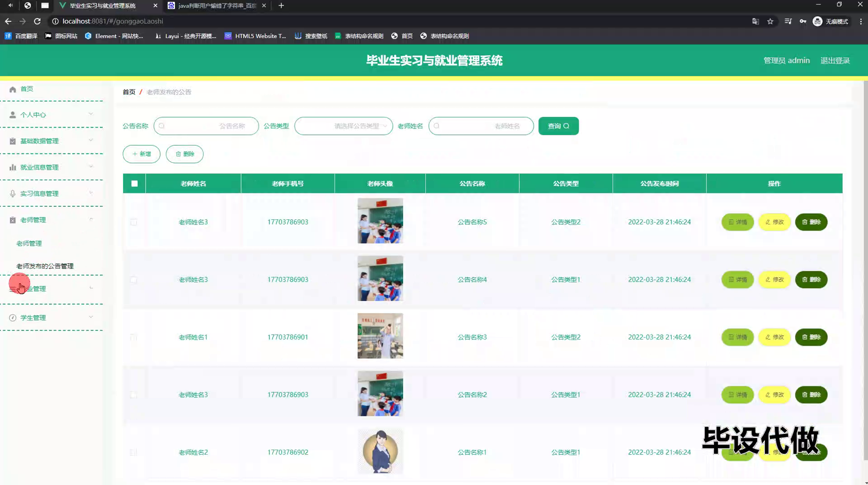Image resolution: width=868 pixels, height=485 pixels.
Task: Click 首页 in breadcrumb
Action: [129, 92]
